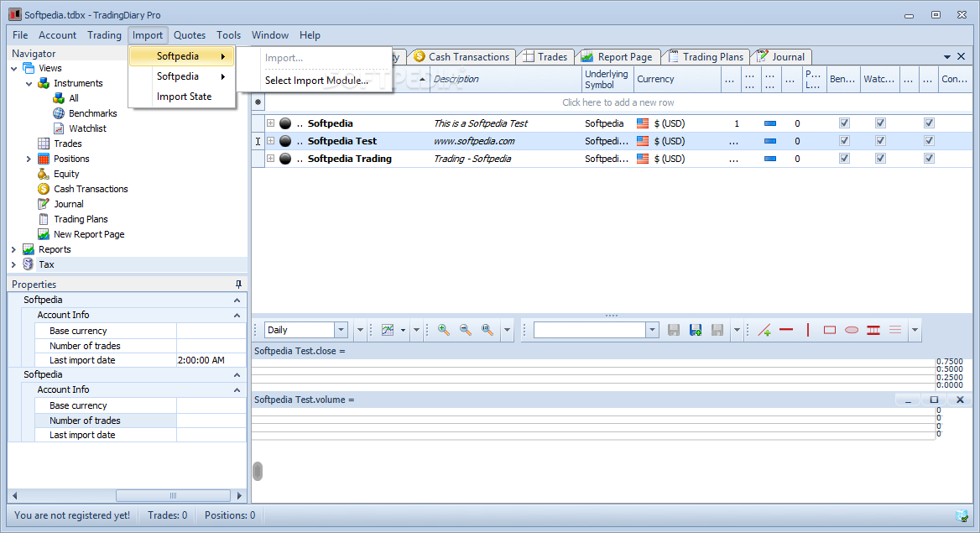Toggle last checkbox for Softpedia Trading row
This screenshot has width=980, height=533.
930,159
